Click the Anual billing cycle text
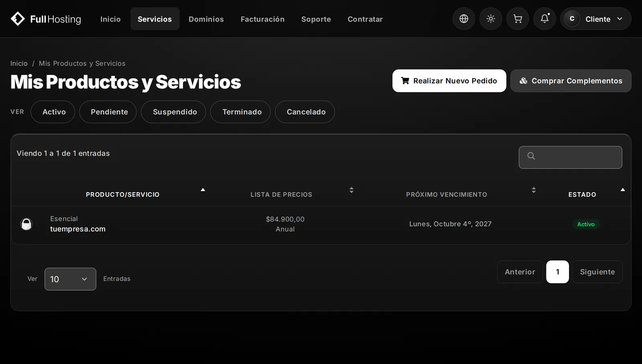This screenshot has width=642, height=364. (x=285, y=229)
